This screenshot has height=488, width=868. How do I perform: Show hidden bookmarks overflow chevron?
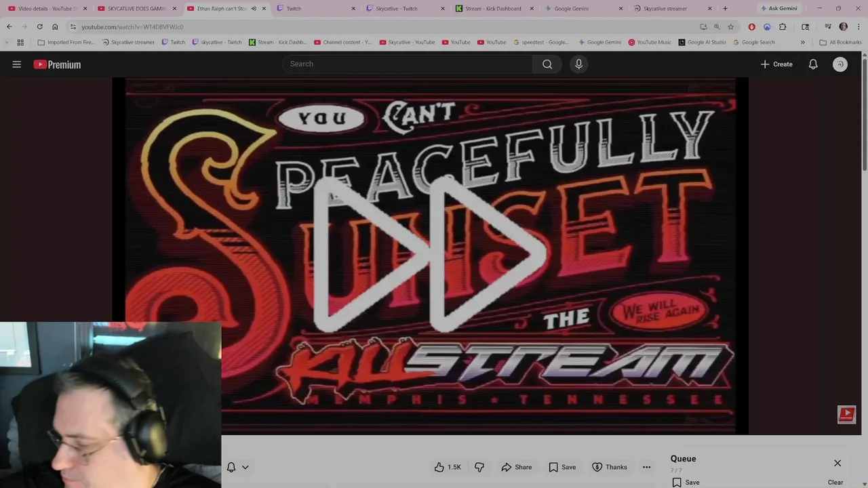802,42
